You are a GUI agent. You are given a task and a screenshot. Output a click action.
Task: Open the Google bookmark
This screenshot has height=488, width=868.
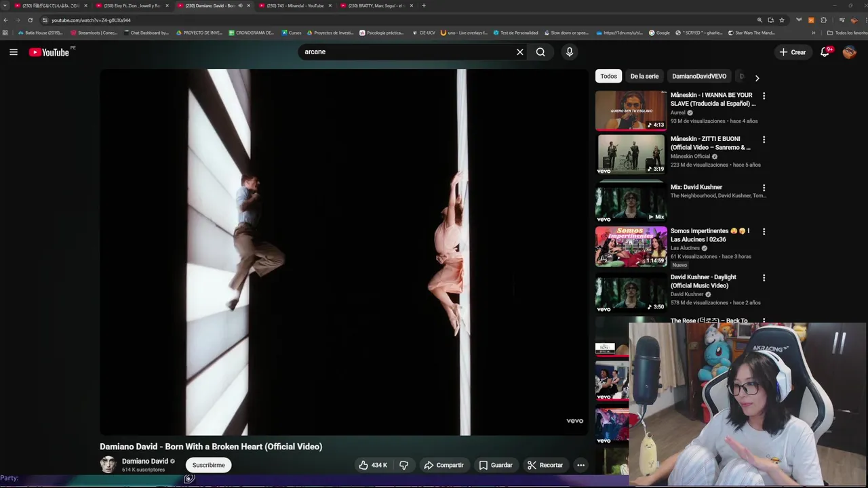point(659,33)
